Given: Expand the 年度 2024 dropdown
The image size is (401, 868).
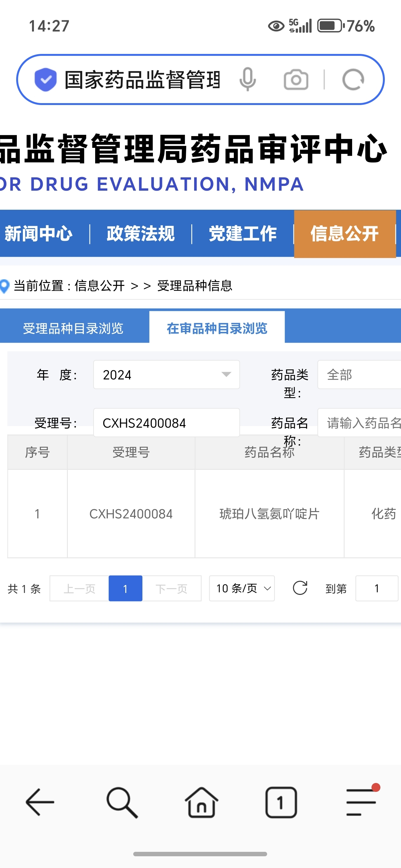Looking at the screenshot, I should pyautogui.click(x=167, y=375).
